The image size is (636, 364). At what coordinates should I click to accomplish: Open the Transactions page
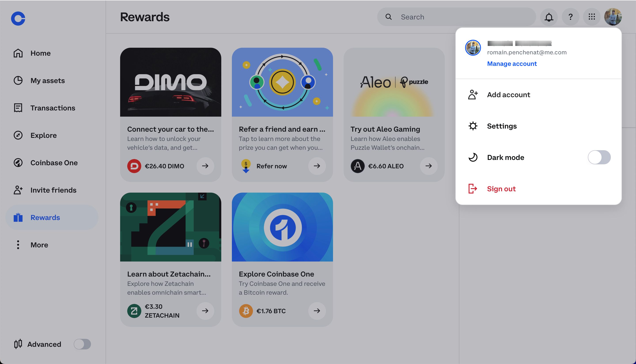(52, 108)
